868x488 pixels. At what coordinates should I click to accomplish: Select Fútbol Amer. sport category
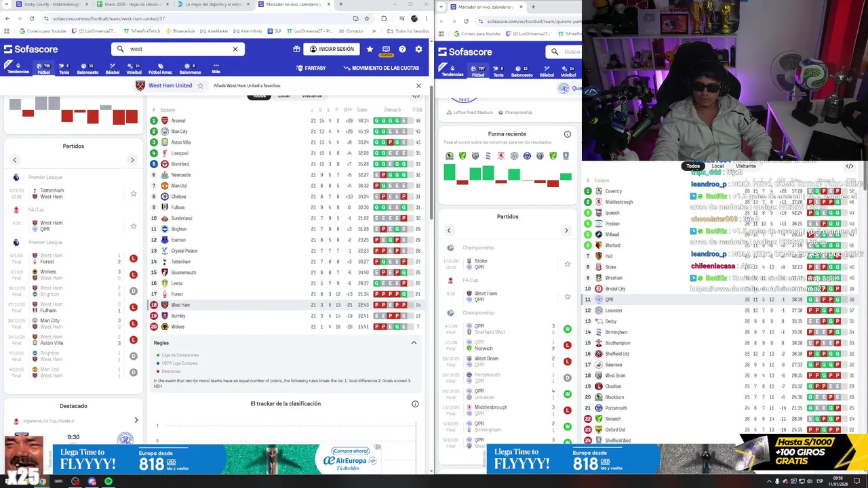[x=161, y=68]
